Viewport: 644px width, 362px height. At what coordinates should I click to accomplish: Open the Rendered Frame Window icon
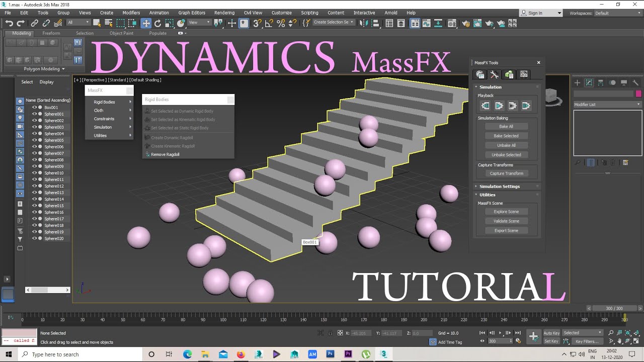click(x=477, y=23)
